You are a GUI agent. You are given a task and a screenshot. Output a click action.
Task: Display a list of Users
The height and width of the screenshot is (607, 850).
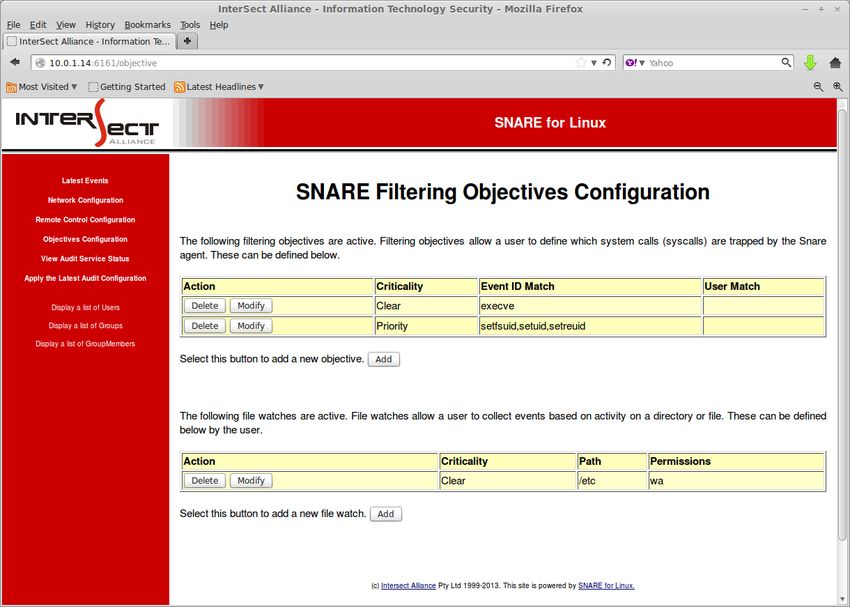(x=85, y=307)
